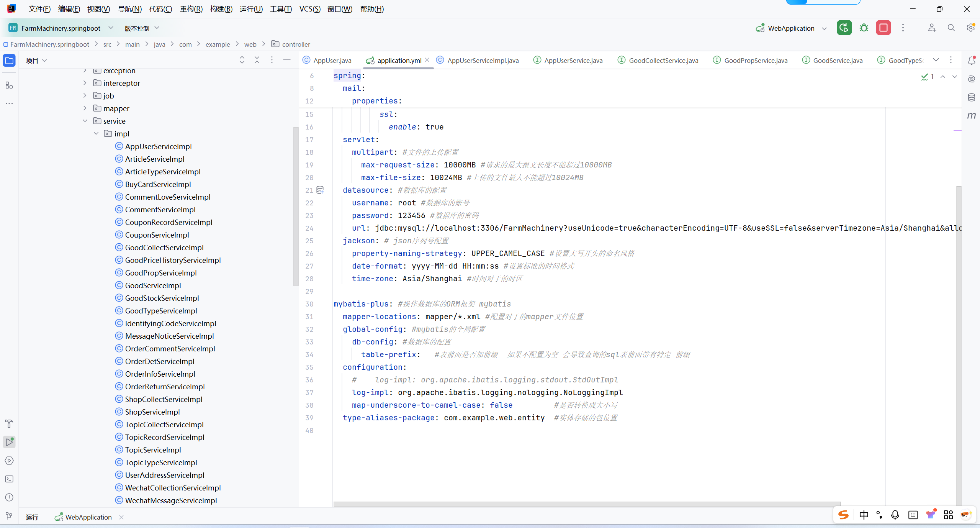Open the run toolbar more actions menu
Viewport: 980px width, 528px height.
(x=903, y=28)
